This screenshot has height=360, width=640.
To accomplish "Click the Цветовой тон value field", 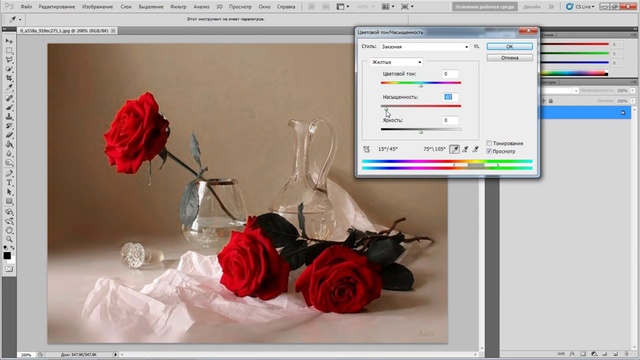I will pos(450,74).
